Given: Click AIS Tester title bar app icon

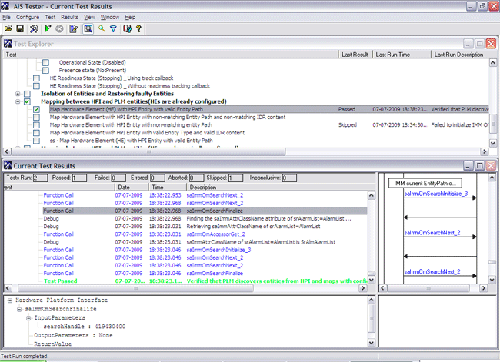Looking at the screenshot, I should [x=5, y=6].
